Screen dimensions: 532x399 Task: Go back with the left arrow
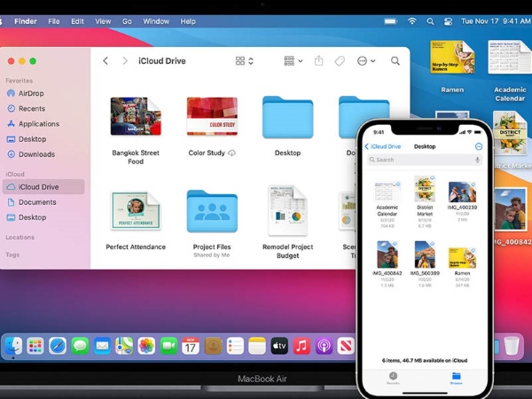click(106, 61)
